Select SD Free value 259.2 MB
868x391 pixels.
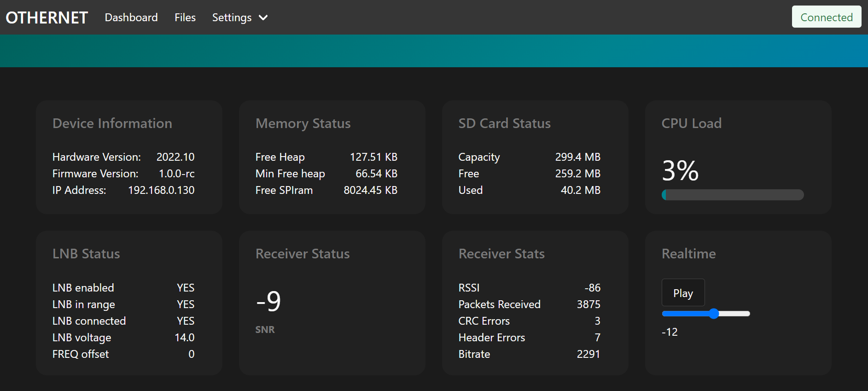(x=578, y=174)
